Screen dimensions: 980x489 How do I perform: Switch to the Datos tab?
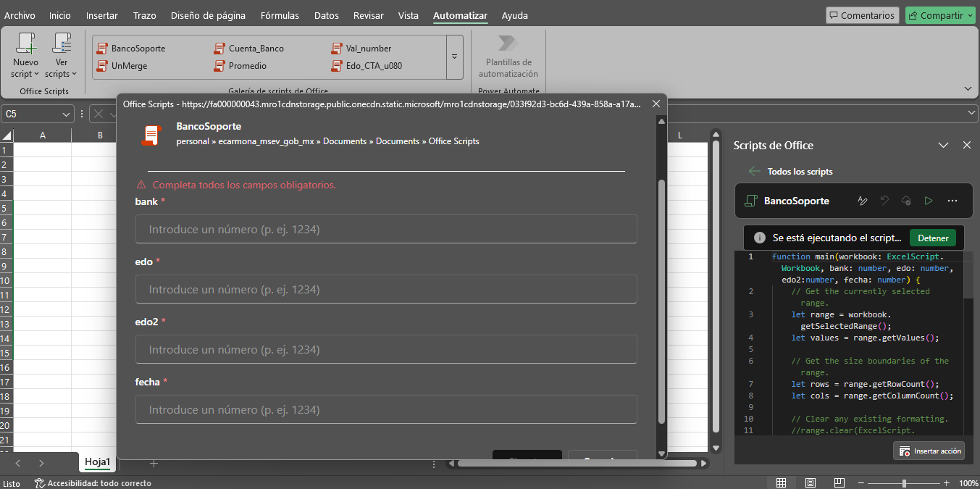(327, 15)
